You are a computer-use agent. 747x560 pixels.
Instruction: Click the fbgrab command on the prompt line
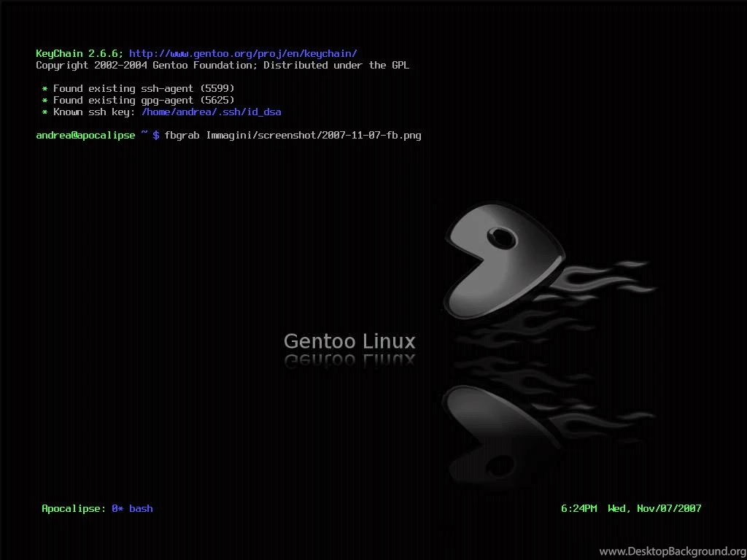[x=293, y=135]
